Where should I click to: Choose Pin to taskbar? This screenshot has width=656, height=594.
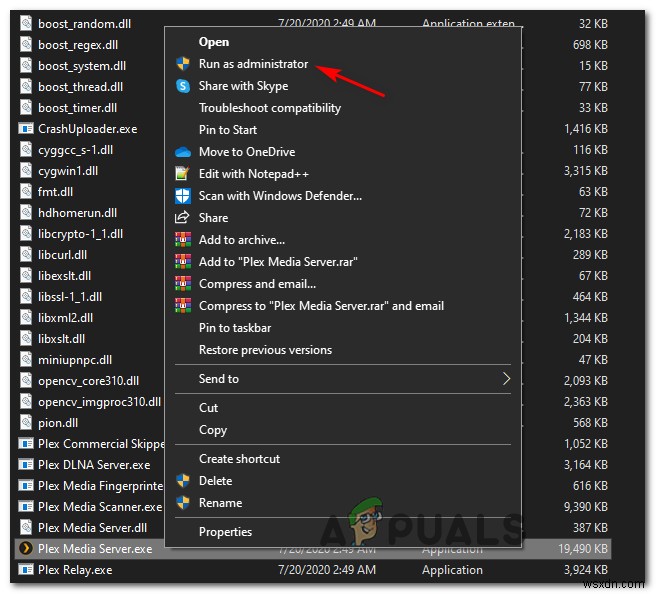coord(235,328)
